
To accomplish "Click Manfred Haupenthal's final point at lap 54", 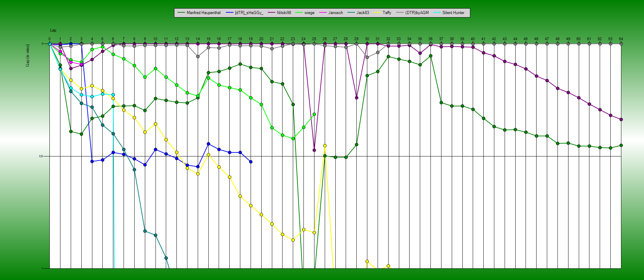I will (x=621, y=145).
